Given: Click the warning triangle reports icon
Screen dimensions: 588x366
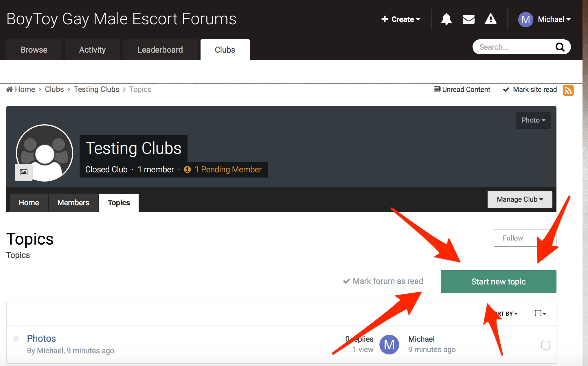Looking at the screenshot, I should [490, 19].
